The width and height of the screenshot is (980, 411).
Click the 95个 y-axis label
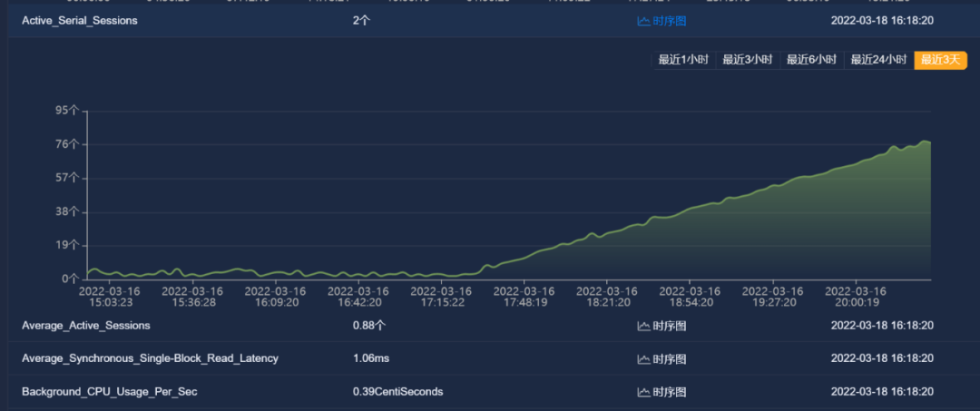pos(67,111)
